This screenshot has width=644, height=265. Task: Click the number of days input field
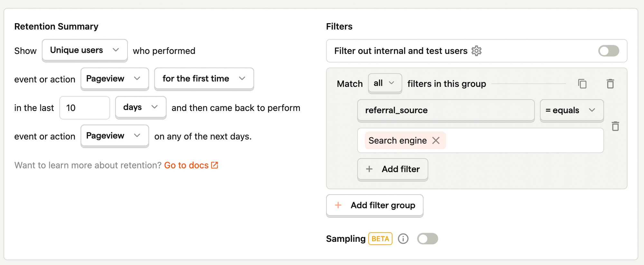click(x=85, y=108)
